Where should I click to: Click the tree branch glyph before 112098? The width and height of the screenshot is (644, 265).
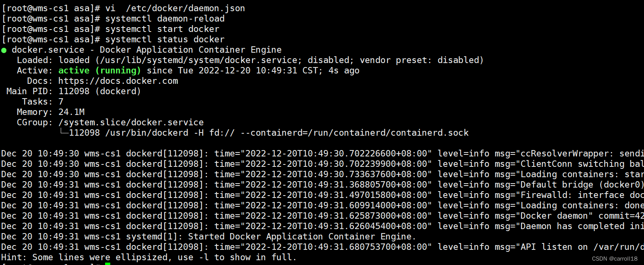click(x=64, y=132)
